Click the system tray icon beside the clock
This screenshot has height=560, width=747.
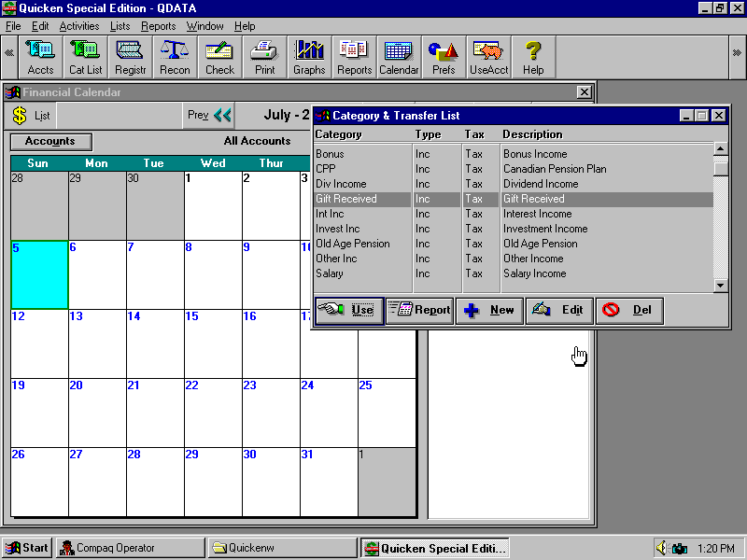(680, 549)
